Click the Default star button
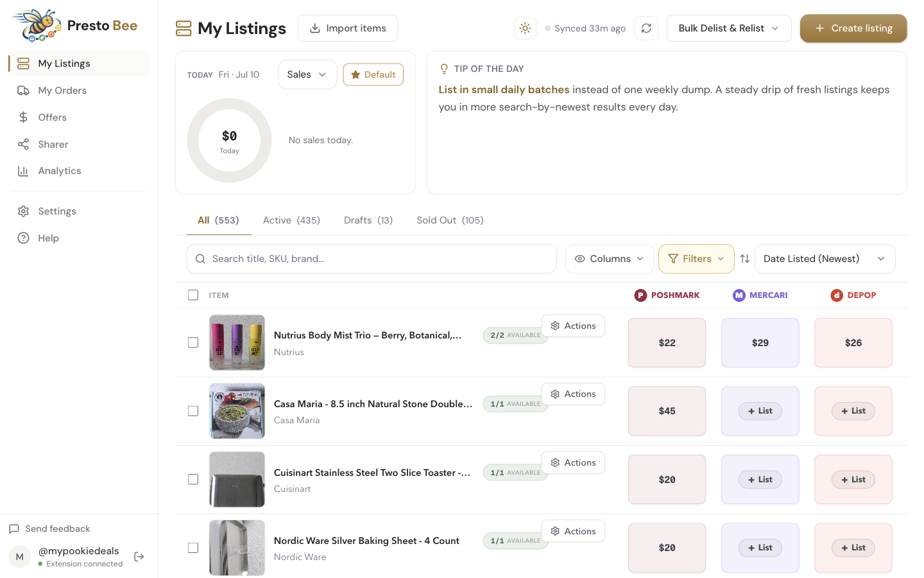Image resolution: width=924 pixels, height=578 pixels. [x=373, y=74]
